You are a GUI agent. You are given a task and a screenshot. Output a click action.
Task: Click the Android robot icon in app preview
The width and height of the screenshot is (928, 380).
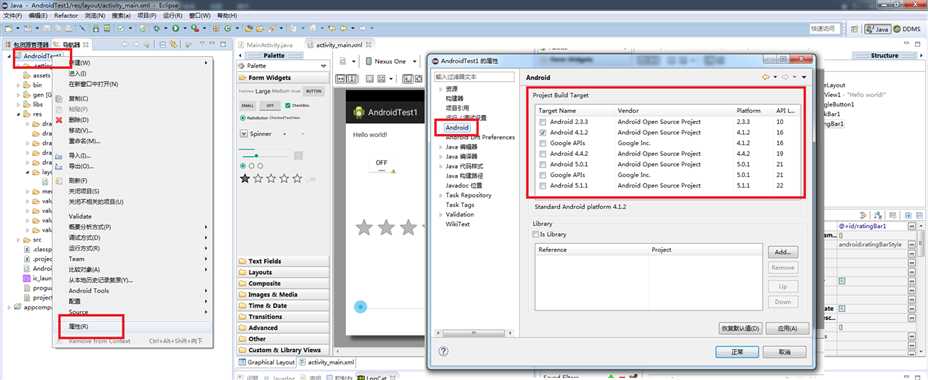(358, 112)
